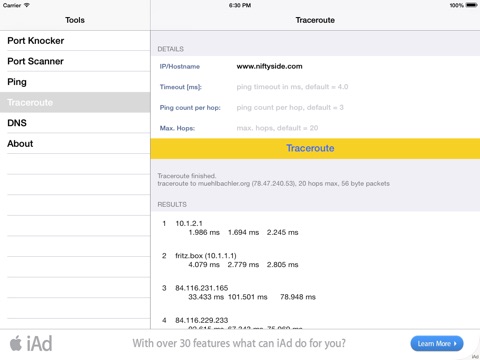Open the About page
The width and height of the screenshot is (480, 360).
pyautogui.click(x=75, y=144)
